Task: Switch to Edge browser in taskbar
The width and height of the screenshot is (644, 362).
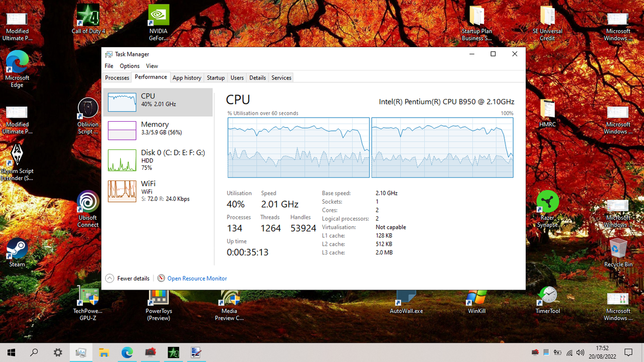Action: coord(127,352)
